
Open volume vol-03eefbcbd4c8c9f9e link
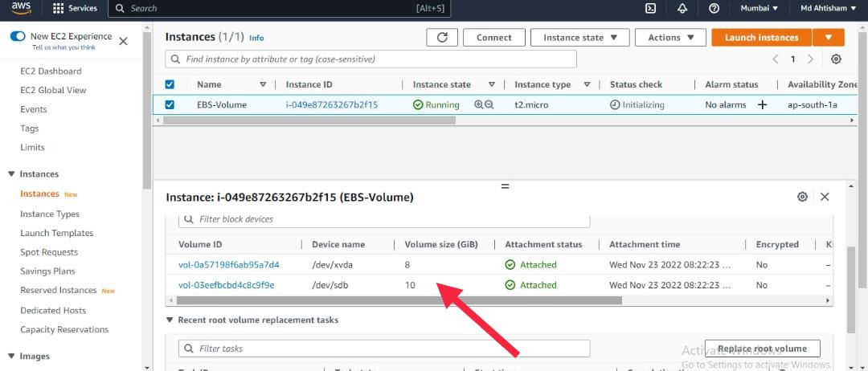(x=227, y=285)
